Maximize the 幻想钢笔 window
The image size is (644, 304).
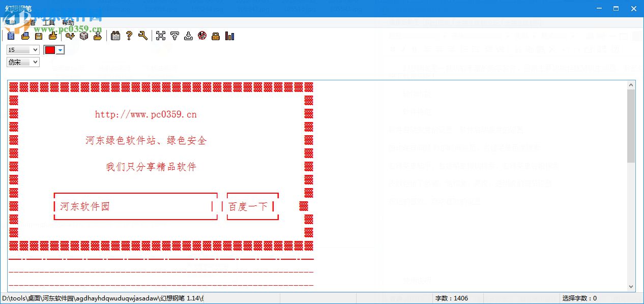pos(616,9)
